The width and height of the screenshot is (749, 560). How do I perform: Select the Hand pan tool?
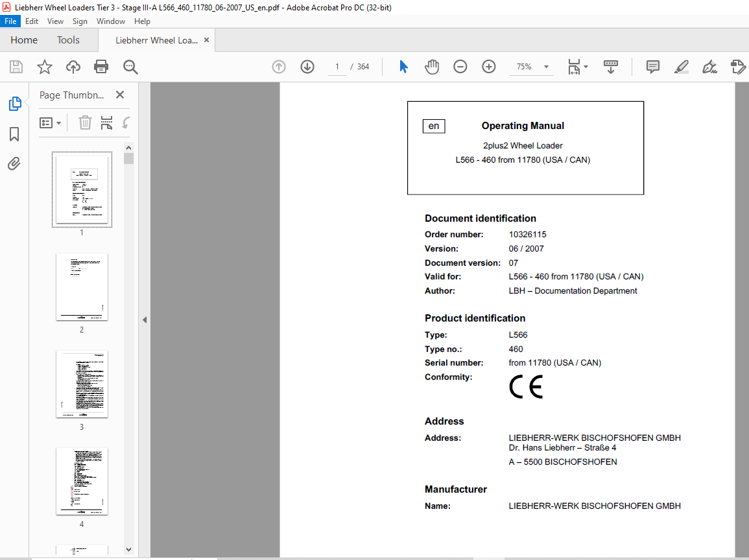(x=432, y=67)
